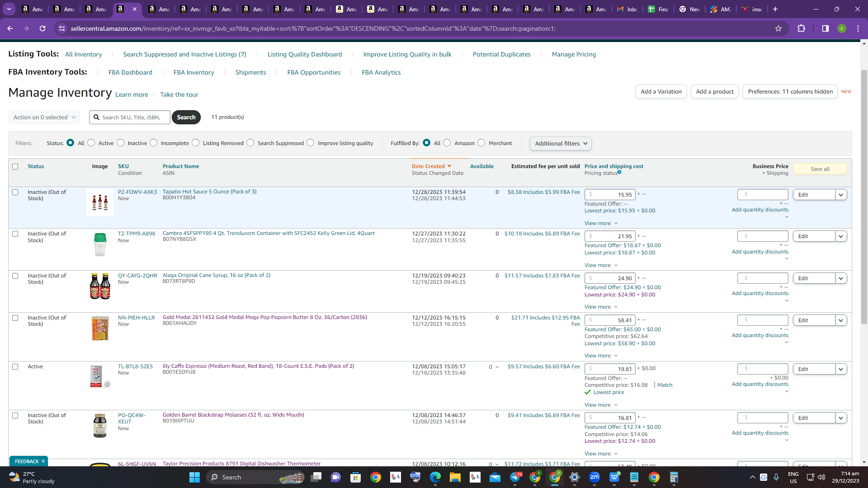Click the volume icon in system tray

point(821,477)
